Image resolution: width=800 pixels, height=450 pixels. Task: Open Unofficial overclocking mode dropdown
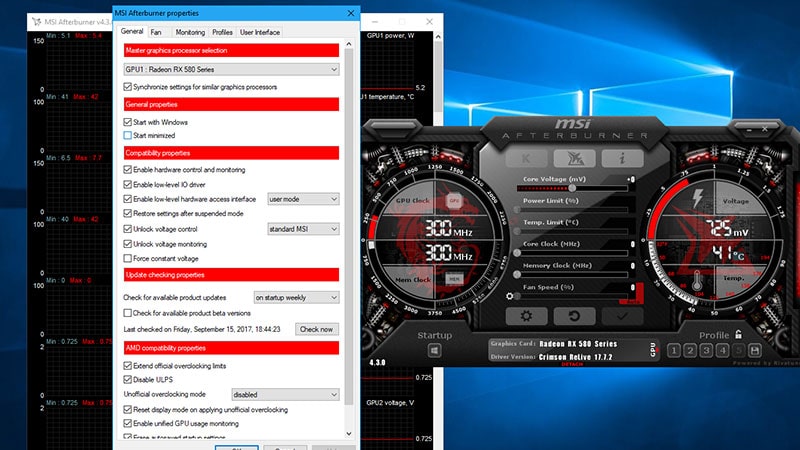click(285, 394)
